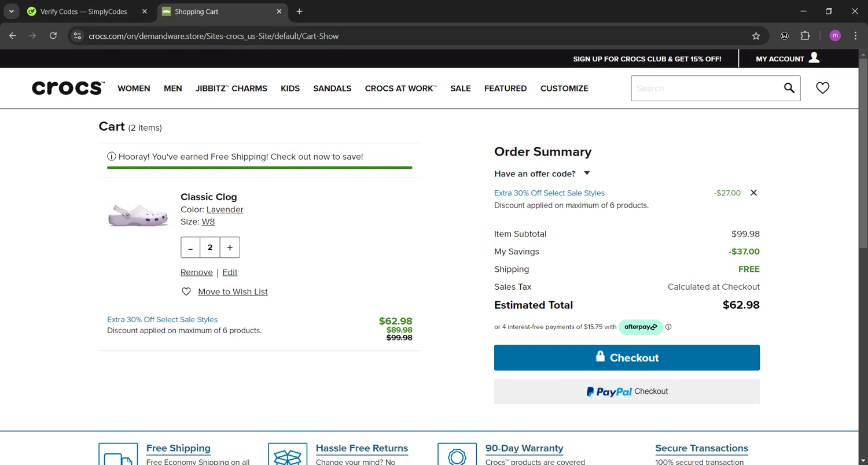Open the CROCS AT WORK menu
The width and height of the screenshot is (868, 465).
pyautogui.click(x=401, y=88)
